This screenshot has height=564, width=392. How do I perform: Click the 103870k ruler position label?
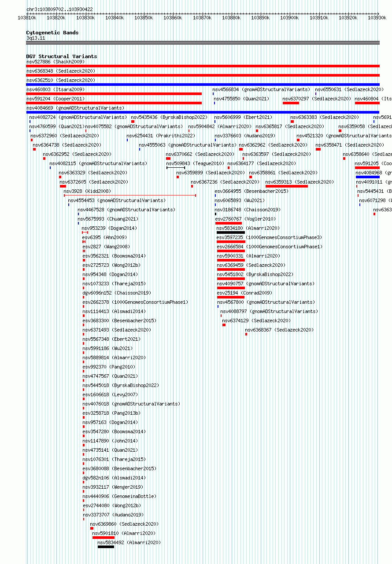coord(202,18)
